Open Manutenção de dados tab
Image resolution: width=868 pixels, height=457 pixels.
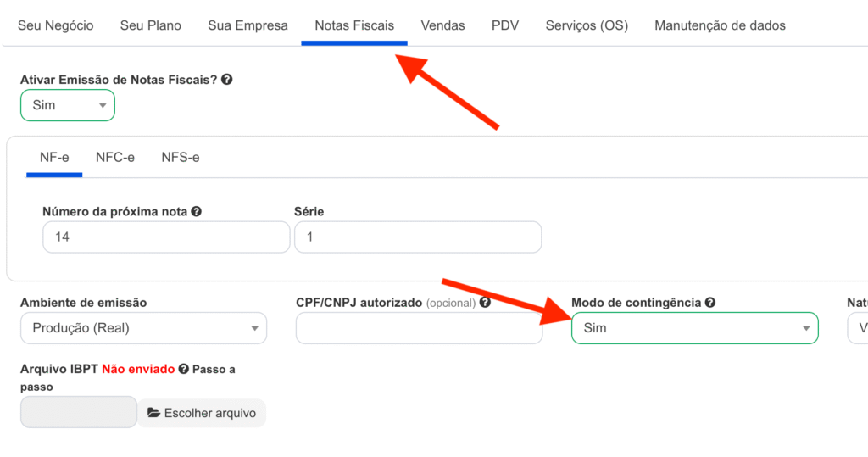point(720,25)
